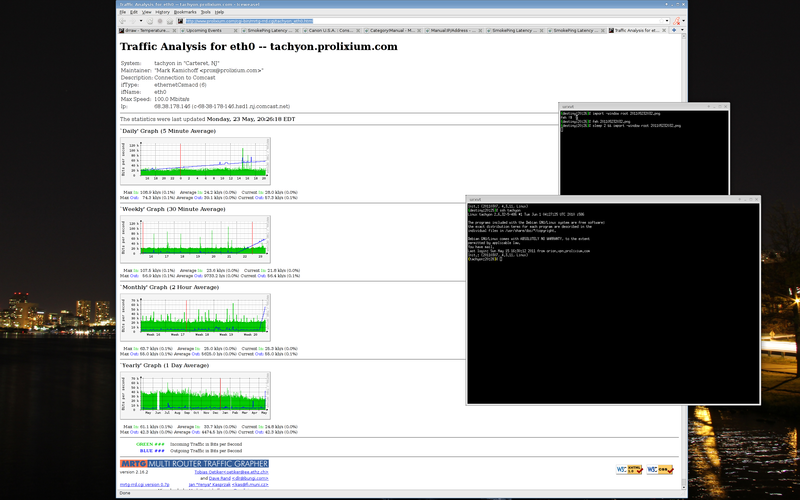The width and height of the screenshot is (800, 500).
Task: Open the Edit menu
Action: coord(134,12)
